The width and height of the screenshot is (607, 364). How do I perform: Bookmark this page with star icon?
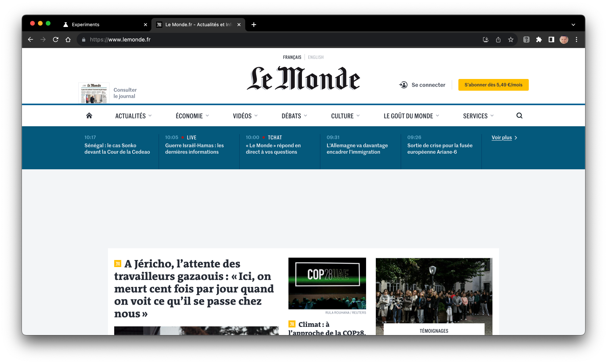[x=511, y=39]
